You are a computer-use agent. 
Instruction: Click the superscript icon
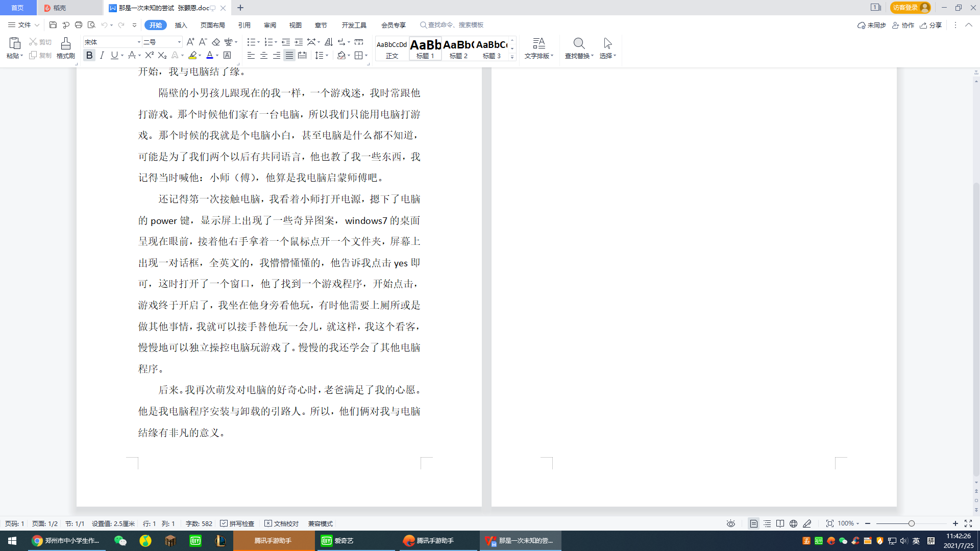[149, 55]
